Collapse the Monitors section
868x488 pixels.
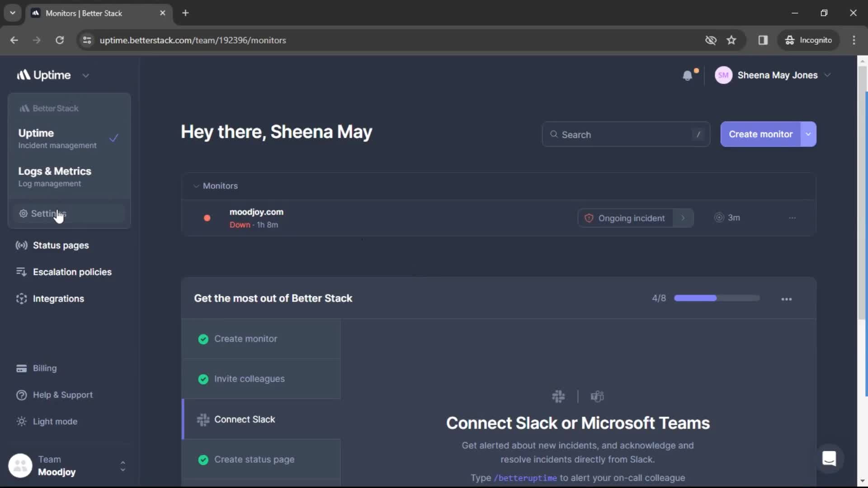coord(196,186)
